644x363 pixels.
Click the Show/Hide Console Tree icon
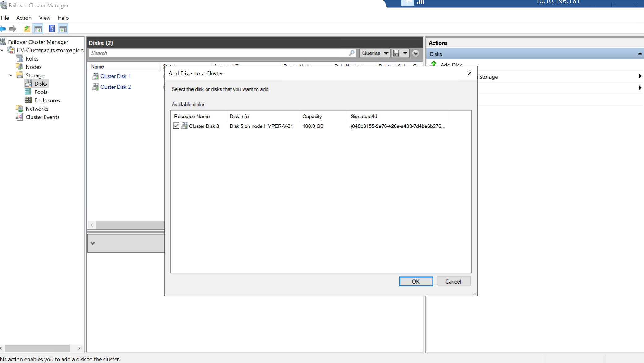(38, 29)
